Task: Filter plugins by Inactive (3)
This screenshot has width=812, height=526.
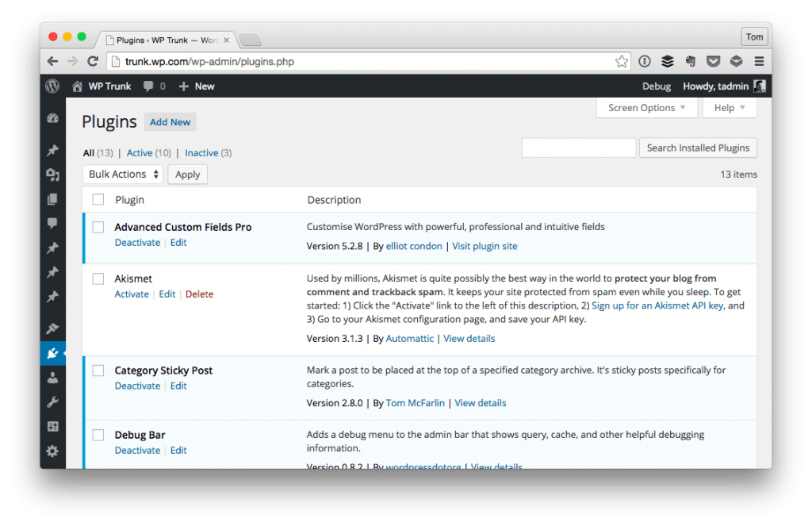Action: click(209, 153)
